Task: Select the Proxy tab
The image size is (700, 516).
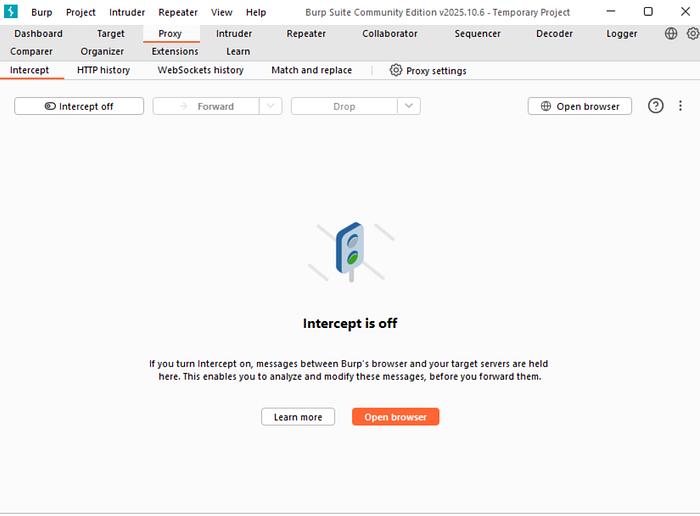Action: click(170, 34)
